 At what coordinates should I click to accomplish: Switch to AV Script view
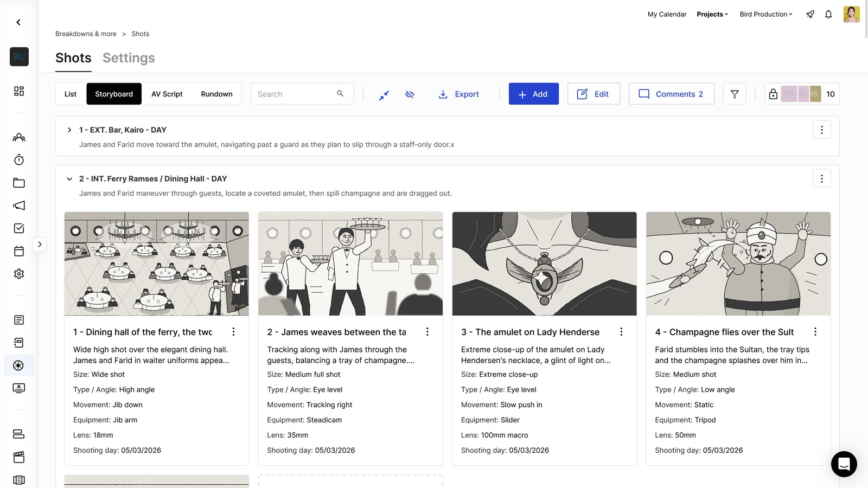pyautogui.click(x=167, y=94)
